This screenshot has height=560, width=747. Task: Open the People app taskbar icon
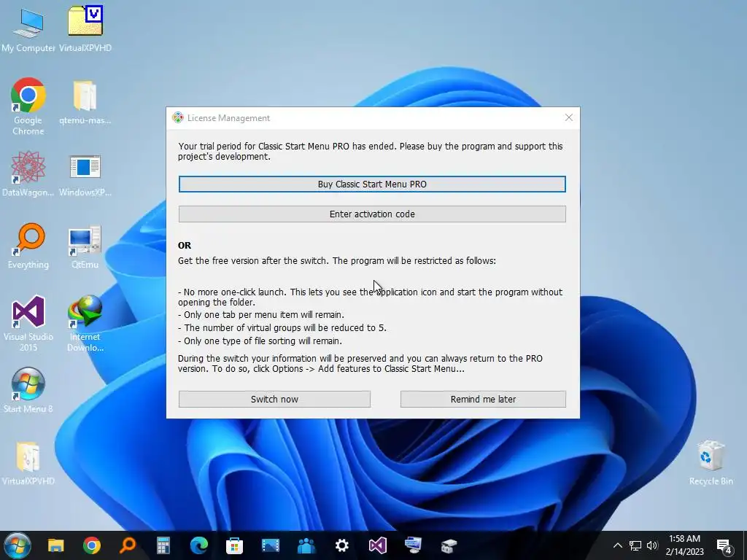[306, 545]
